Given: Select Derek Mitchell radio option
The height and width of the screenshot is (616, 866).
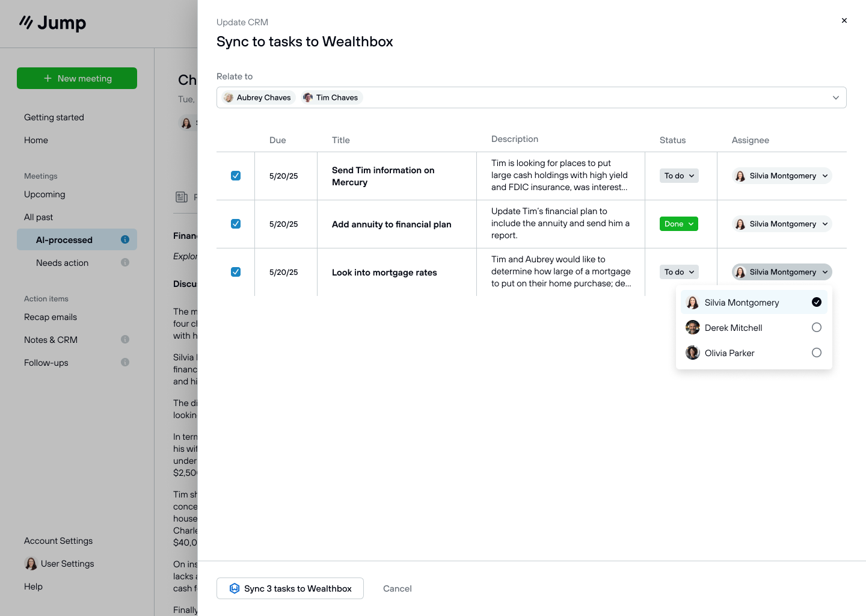Looking at the screenshot, I should click(x=817, y=327).
